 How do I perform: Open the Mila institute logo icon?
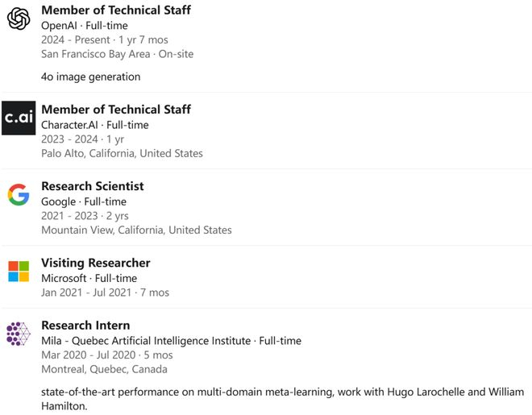click(19, 334)
